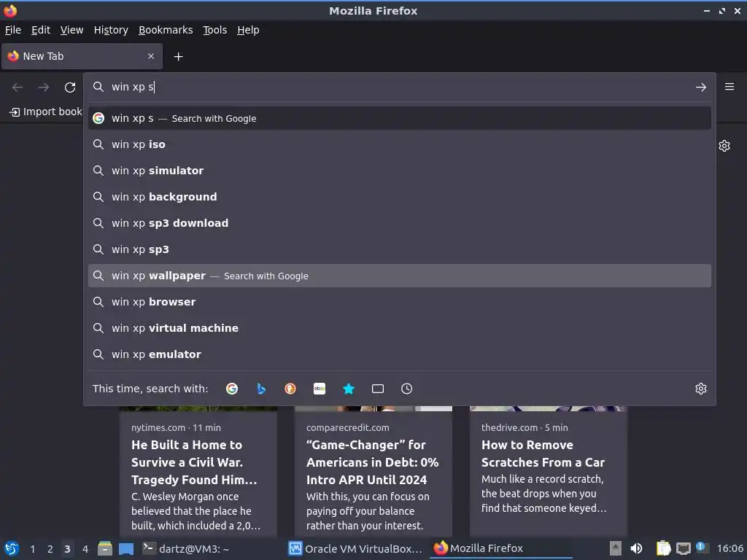Screen dimensions: 747x560
Task: Close the New Tab tab
Action: pyautogui.click(x=151, y=56)
